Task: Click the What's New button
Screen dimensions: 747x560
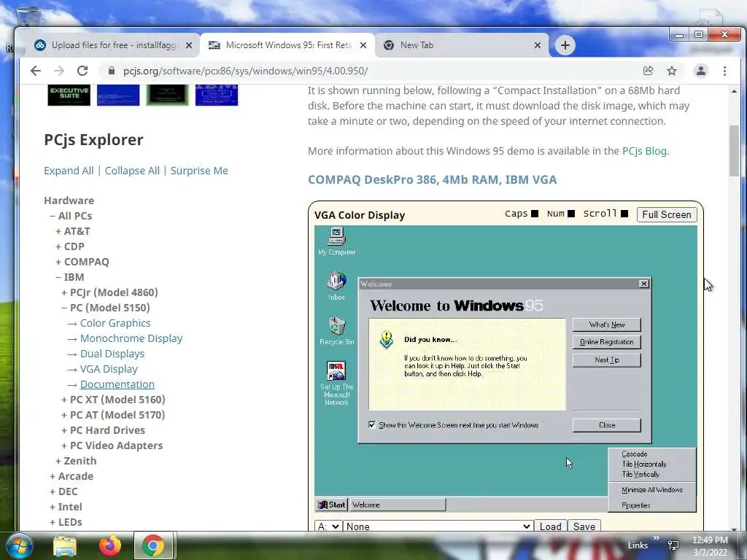Action: (606, 324)
